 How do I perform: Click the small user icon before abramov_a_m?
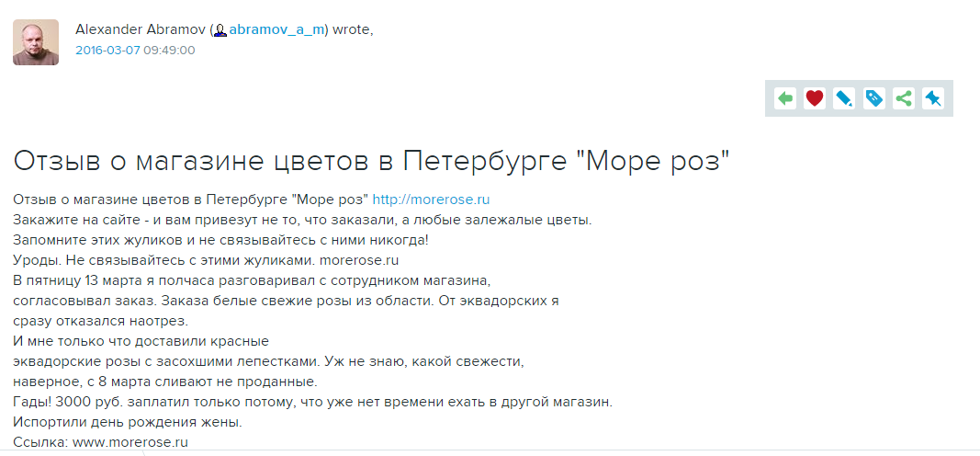pyautogui.click(x=220, y=30)
